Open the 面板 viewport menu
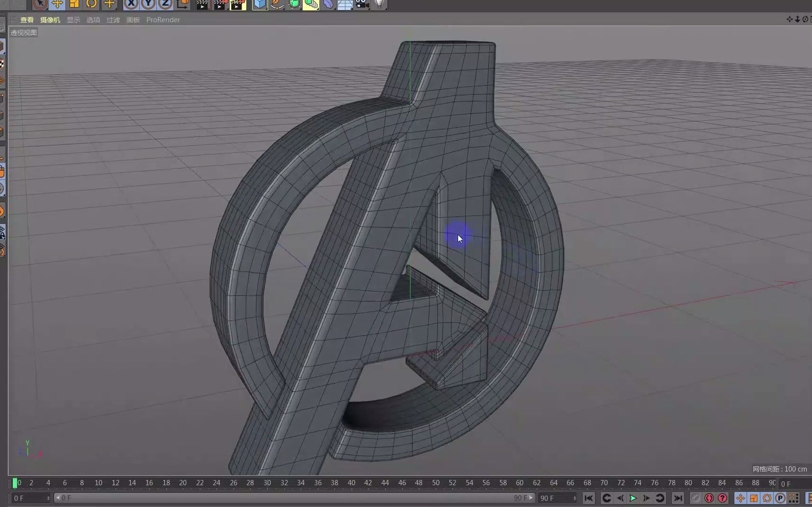Viewport: 812px width, 507px height. pos(133,20)
